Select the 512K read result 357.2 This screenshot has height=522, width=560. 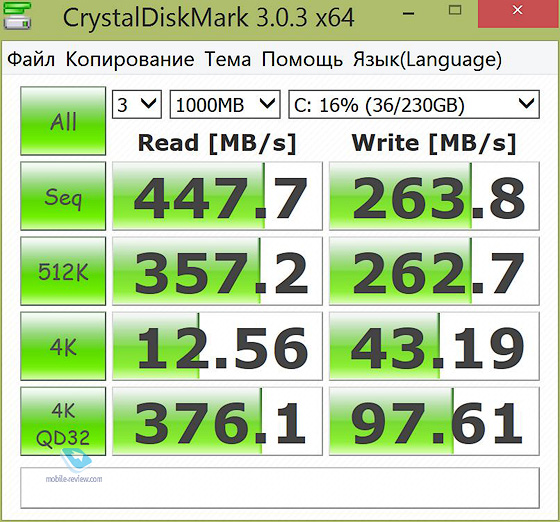[218, 271]
